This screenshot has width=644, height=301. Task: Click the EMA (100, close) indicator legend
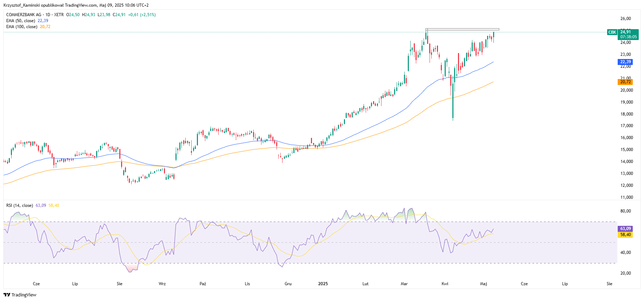[28, 27]
